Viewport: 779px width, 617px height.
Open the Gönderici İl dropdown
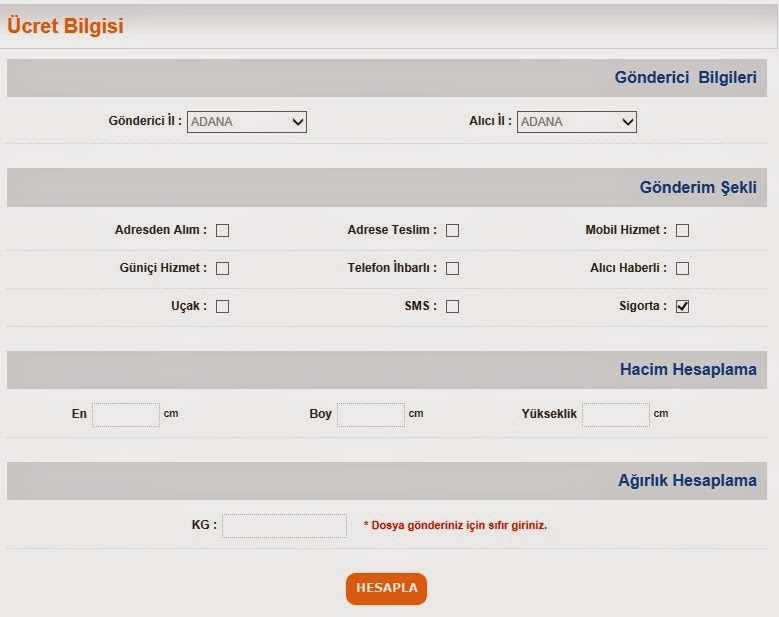tap(247, 122)
